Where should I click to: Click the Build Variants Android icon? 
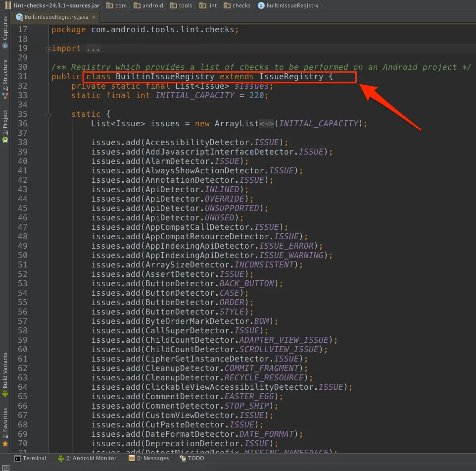[x=5, y=394]
